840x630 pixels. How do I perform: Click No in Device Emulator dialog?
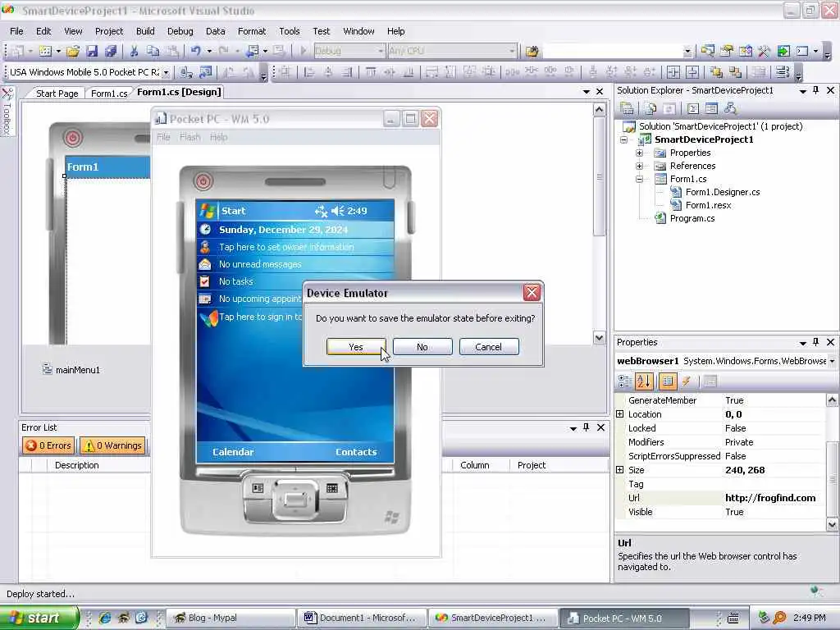pos(422,347)
